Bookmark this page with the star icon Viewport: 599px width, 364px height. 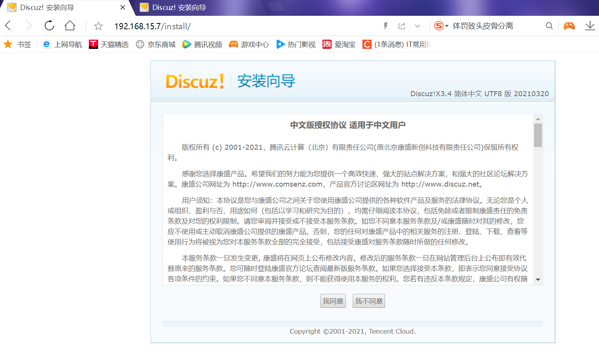98,26
